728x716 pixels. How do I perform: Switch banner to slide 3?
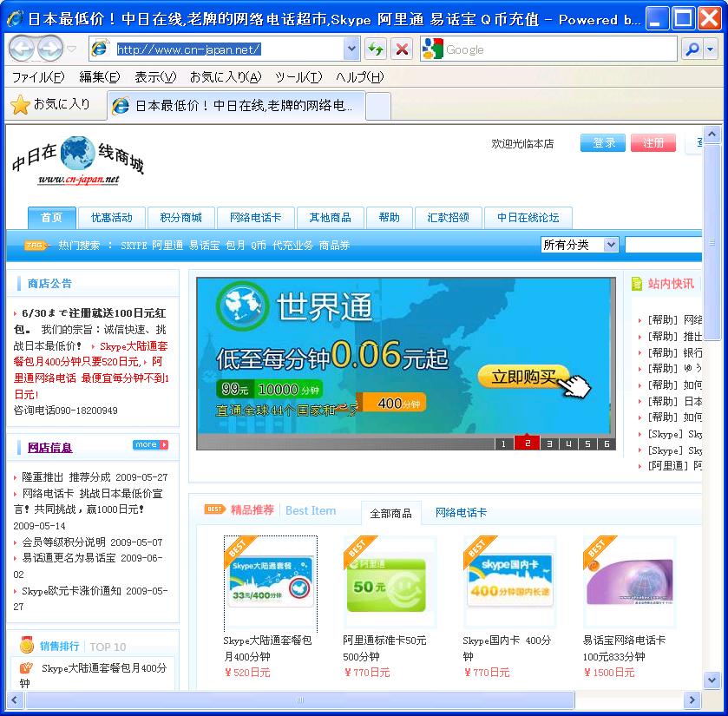pyautogui.click(x=549, y=443)
